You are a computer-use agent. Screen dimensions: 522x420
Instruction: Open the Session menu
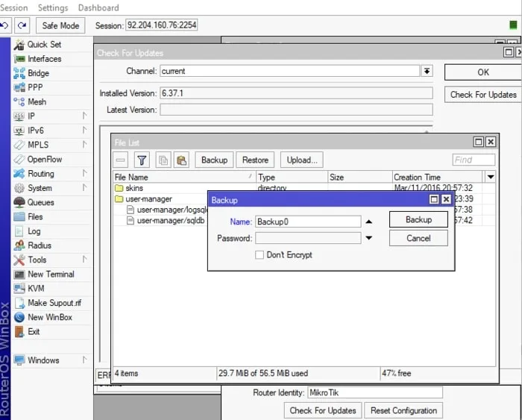click(14, 7)
